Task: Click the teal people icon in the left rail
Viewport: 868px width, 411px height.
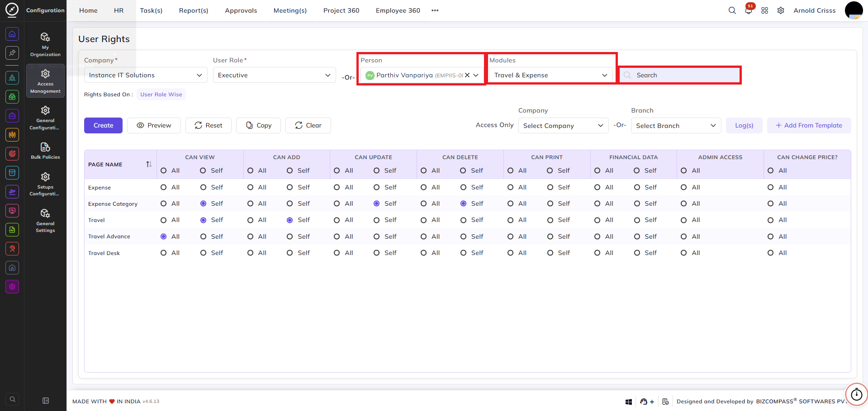Action: point(12,78)
